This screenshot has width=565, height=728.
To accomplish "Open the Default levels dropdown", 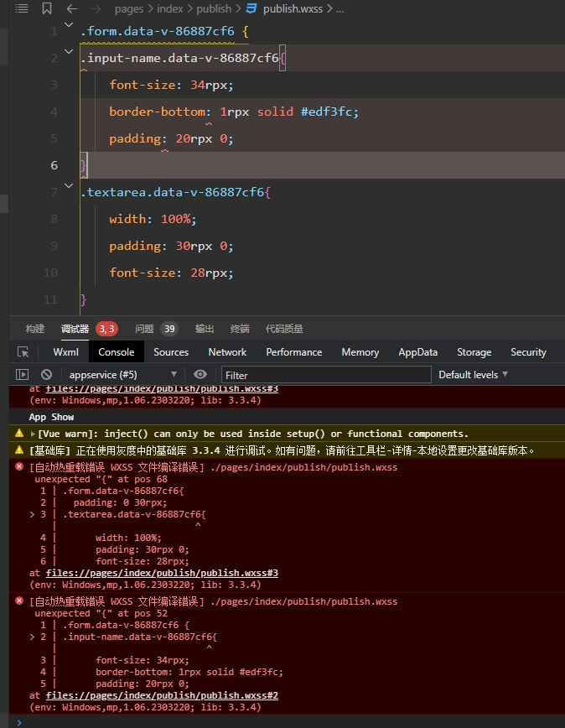I will tap(473, 375).
